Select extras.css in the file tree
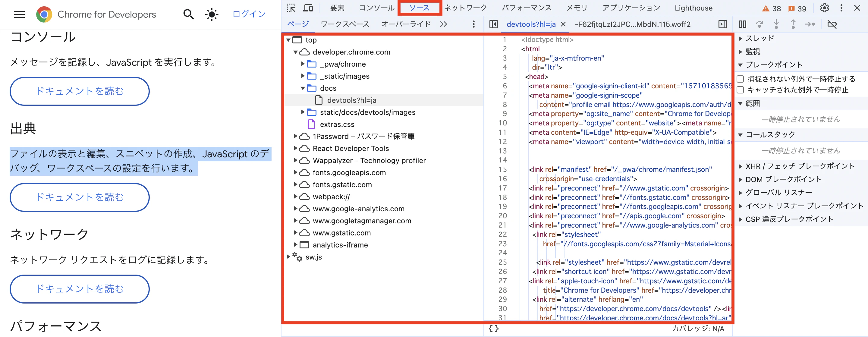The image size is (868, 337). click(x=337, y=124)
